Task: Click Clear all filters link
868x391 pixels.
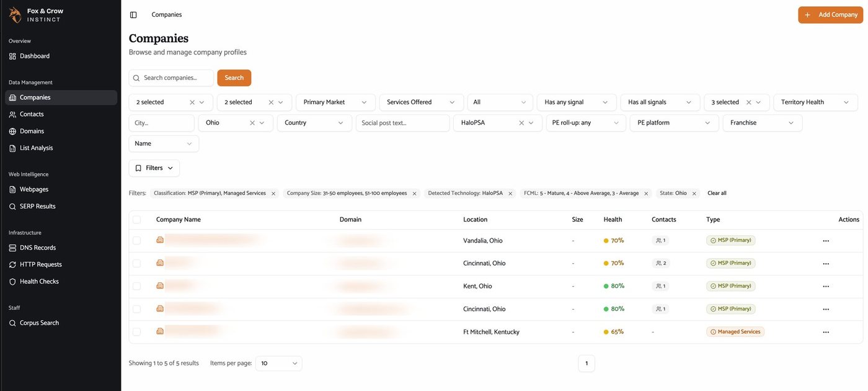Action: click(x=717, y=194)
